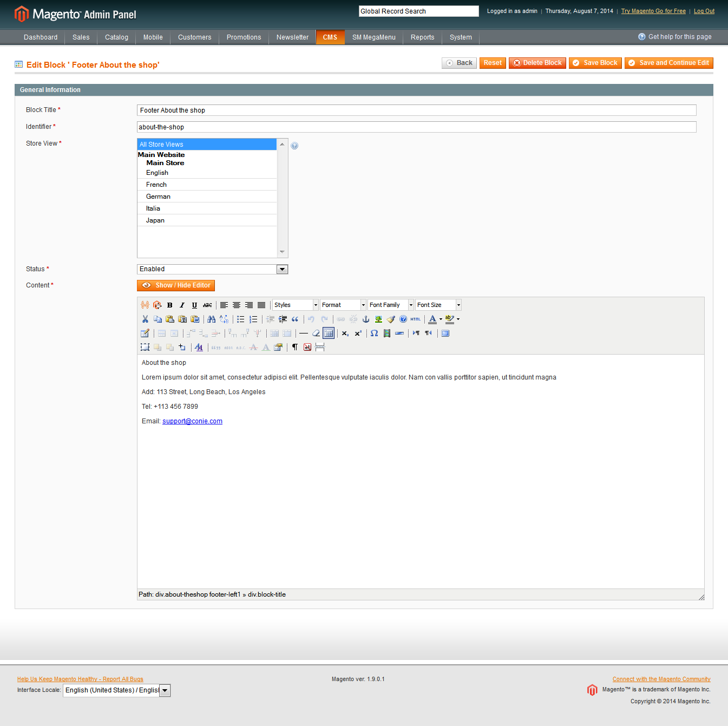Click the Insert Image icon

(x=378, y=319)
